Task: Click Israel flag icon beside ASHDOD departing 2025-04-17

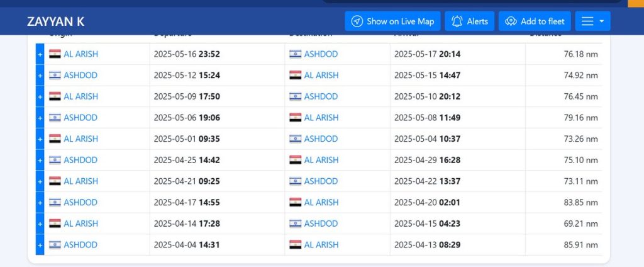Action: click(55, 202)
